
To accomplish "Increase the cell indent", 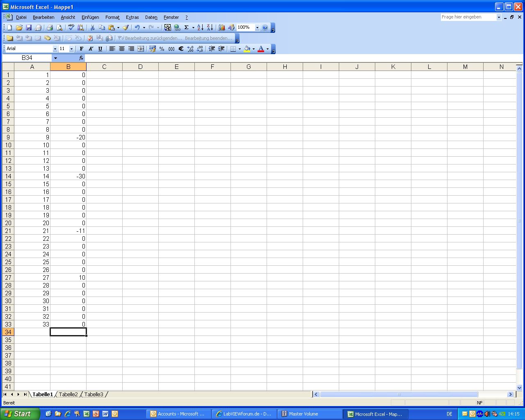I will click(221, 49).
